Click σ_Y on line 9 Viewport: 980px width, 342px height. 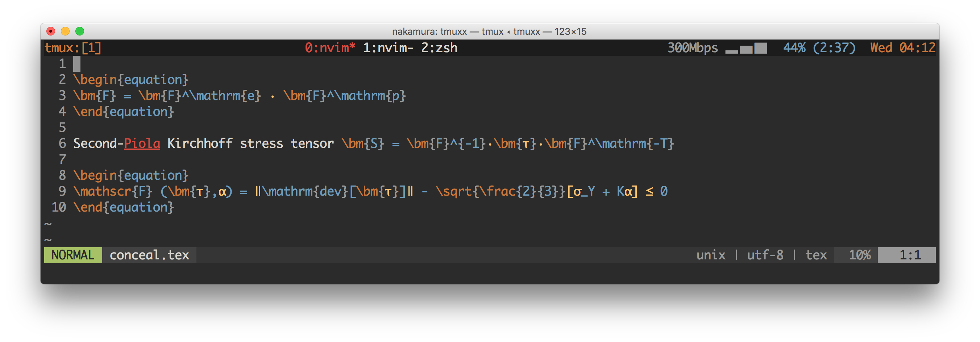coord(584,191)
